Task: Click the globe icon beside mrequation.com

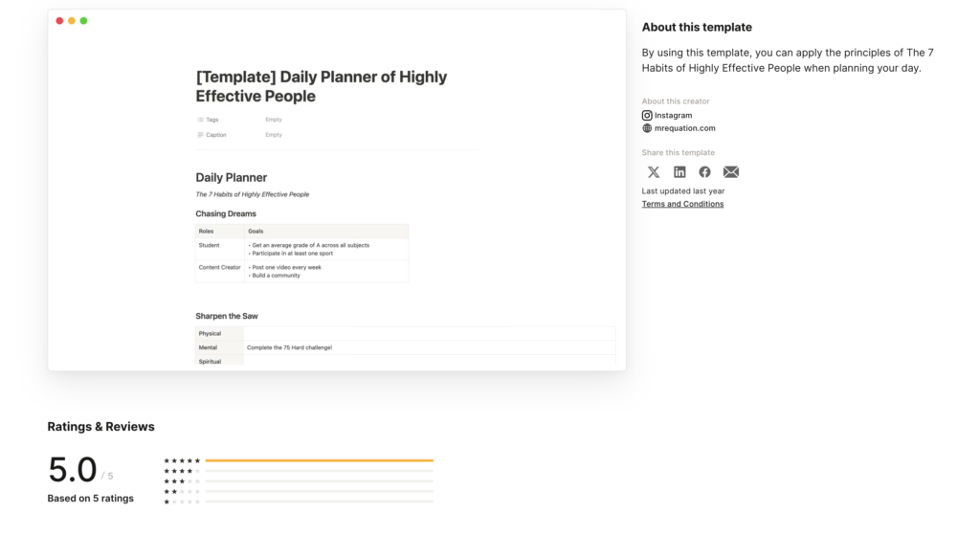Action: 647,128
